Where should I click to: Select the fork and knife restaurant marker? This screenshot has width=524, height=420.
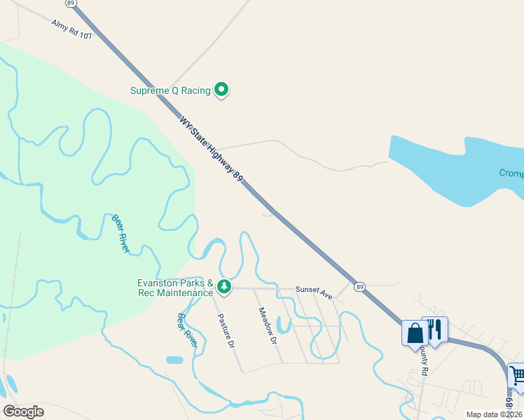[x=435, y=330]
